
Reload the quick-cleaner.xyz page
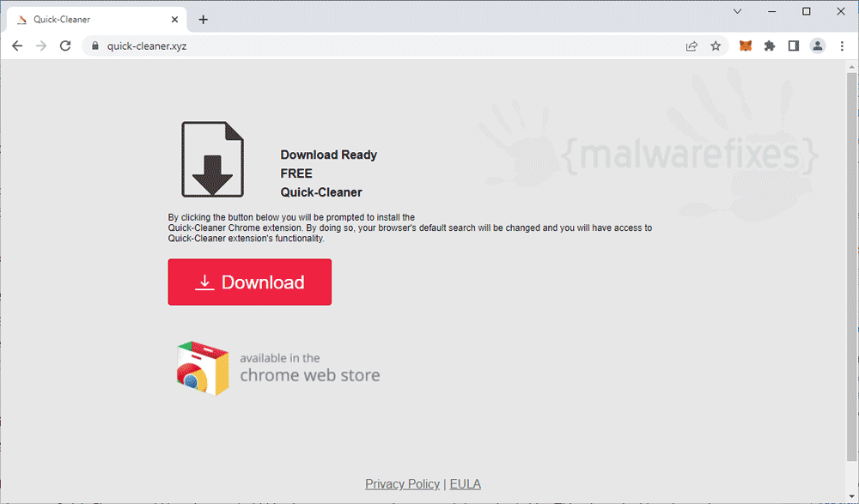65,46
